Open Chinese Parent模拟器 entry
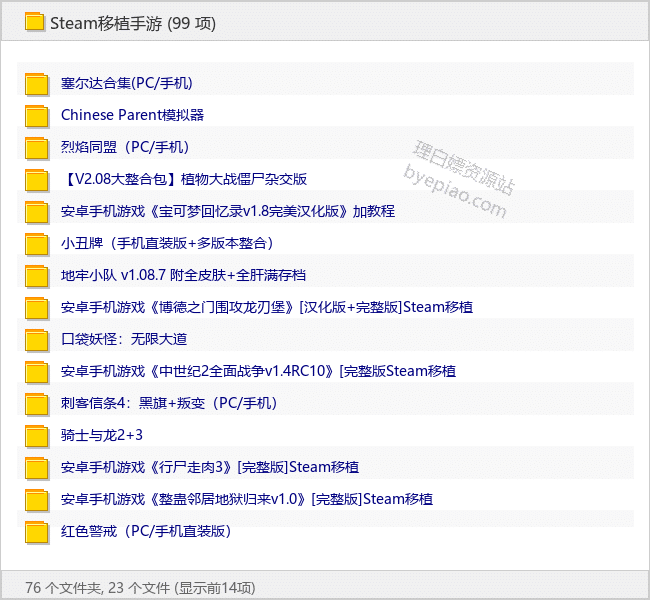The width and height of the screenshot is (650, 600). click(132, 115)
